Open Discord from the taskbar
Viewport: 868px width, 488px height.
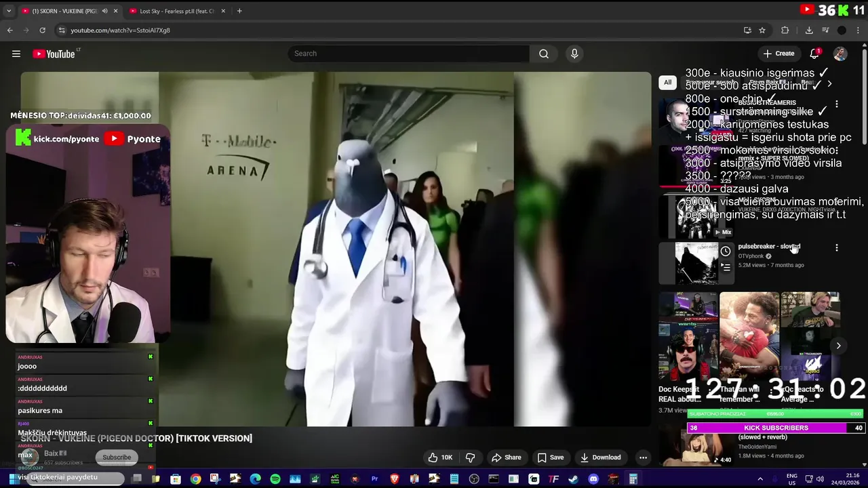(593, 479)
